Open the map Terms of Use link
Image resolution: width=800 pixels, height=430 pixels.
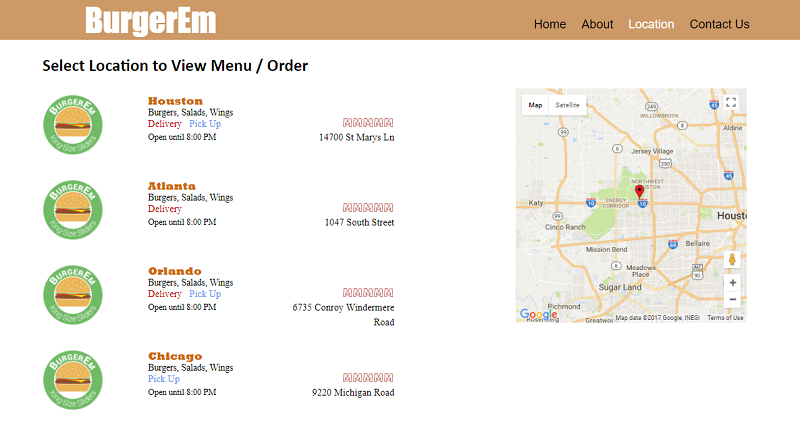point(725,318)
